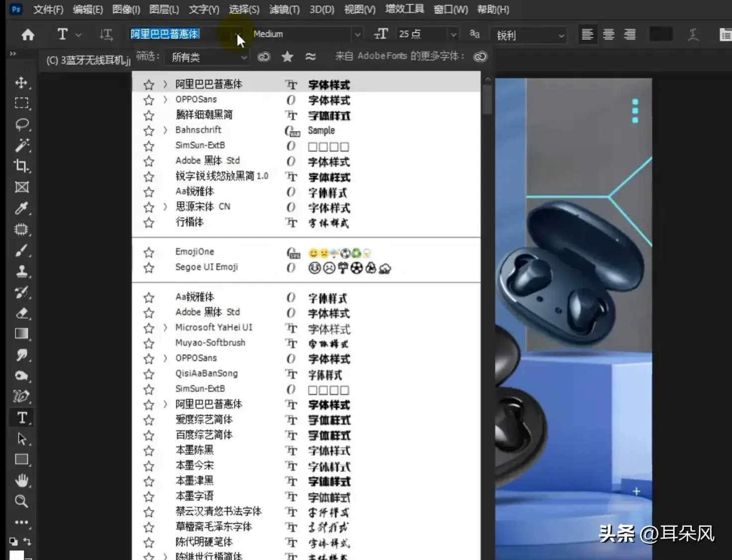The height and width of the screenshot is (560, 732).
Task: Browse more fonts from Adobe Fonts
Action: click(480, 57)
